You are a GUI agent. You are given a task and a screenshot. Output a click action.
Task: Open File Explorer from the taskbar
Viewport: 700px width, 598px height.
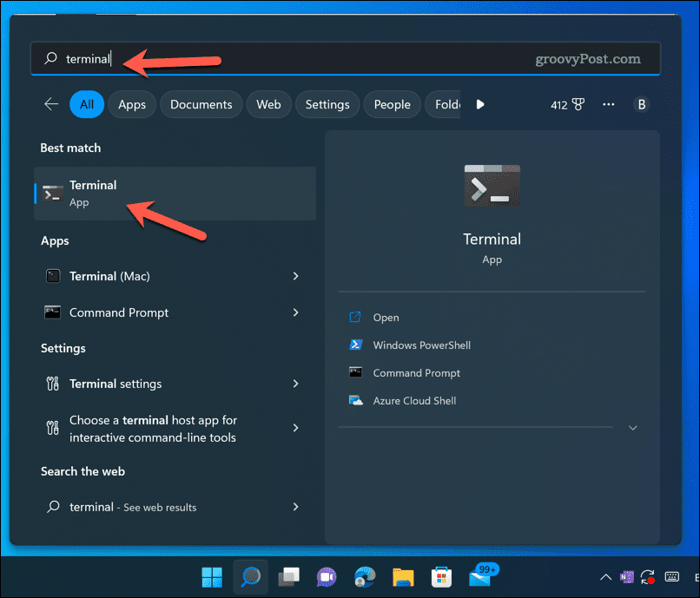[403, 577]
